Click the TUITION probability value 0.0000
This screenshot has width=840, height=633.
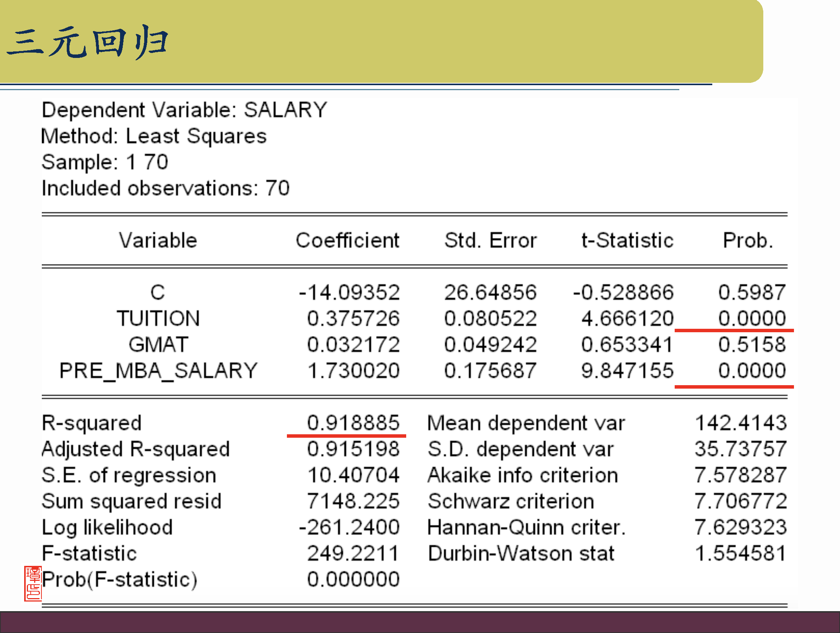click(x=752, y=318)
